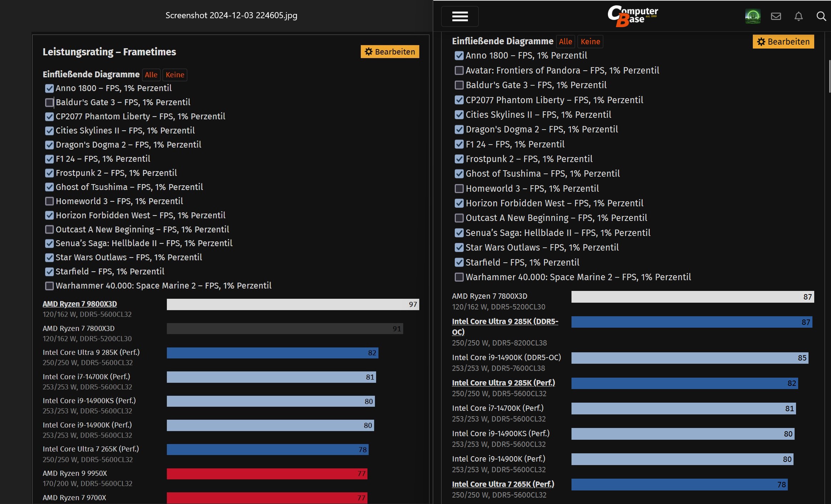Click the search magnifier icon

coord(821,16)
